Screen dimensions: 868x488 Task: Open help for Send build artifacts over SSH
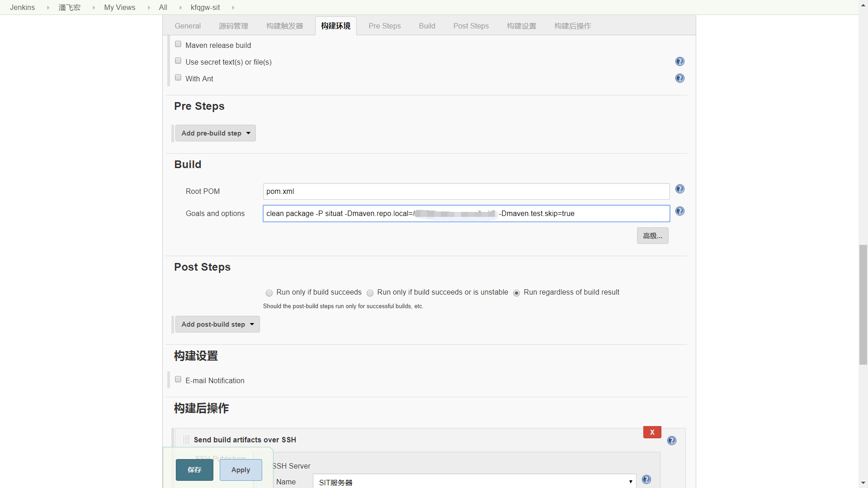[x=671, y=441]
